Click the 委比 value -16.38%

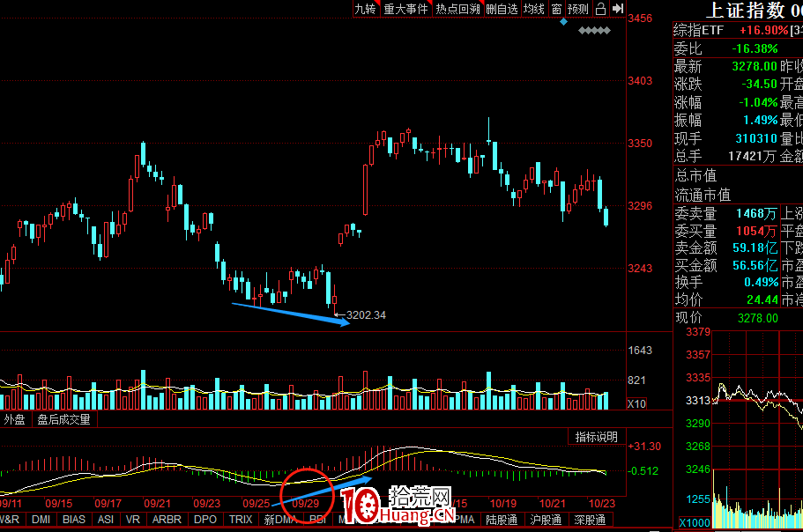[x=755, y=48]
